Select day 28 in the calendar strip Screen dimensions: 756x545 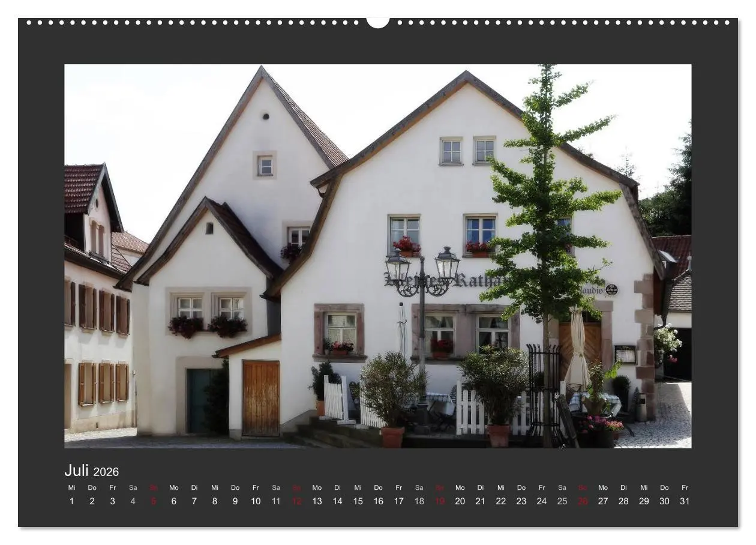tap(623, 501)
